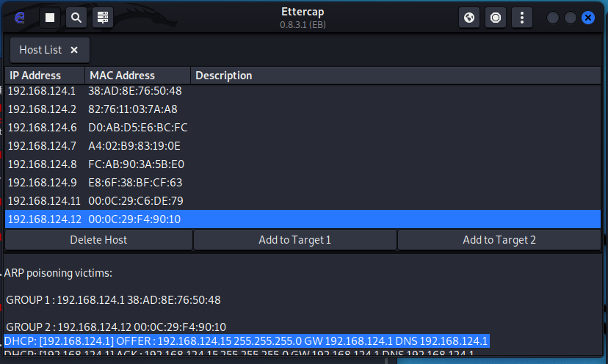Sort by IP Address column header
This screenshot has height=364, width=608.
[45, 75]
